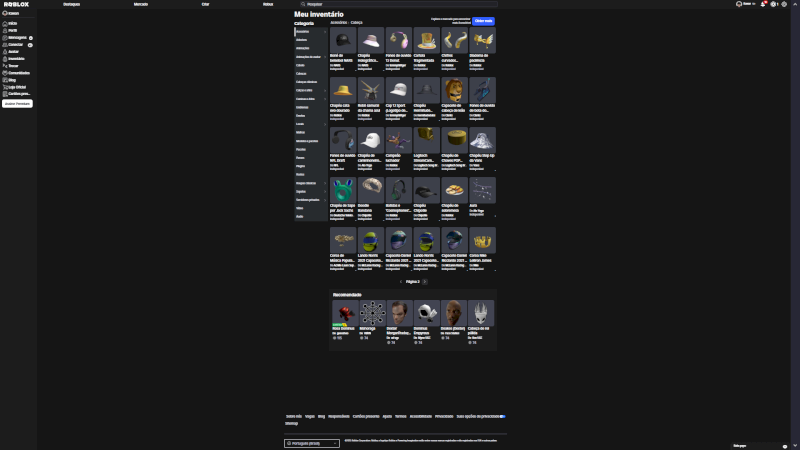Viewport: 800px width, 450px height.
Task: Go to the next inventory page
Action: [424, 282]
